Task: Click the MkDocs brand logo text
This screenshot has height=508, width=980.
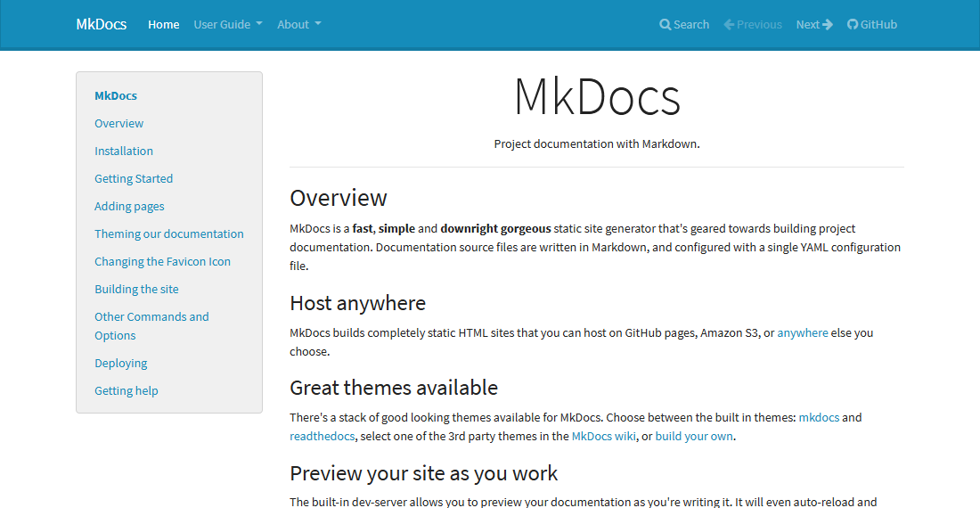Action: pos(102,24)
